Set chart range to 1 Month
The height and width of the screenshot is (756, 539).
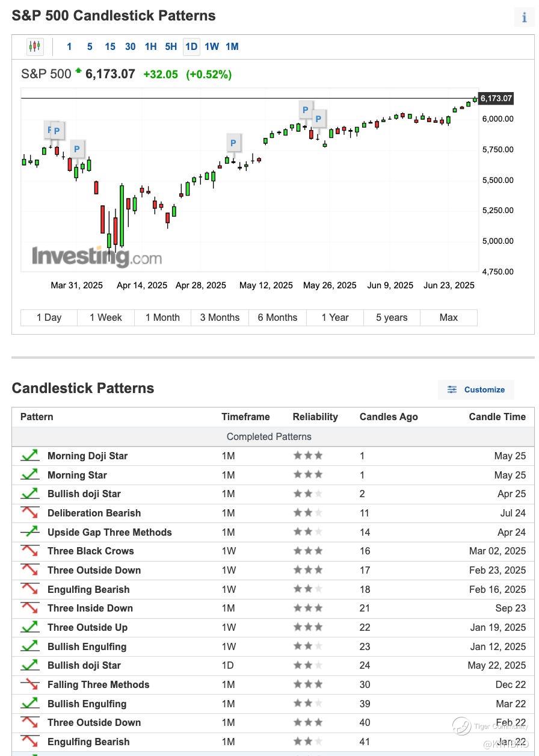coord(162,317)
